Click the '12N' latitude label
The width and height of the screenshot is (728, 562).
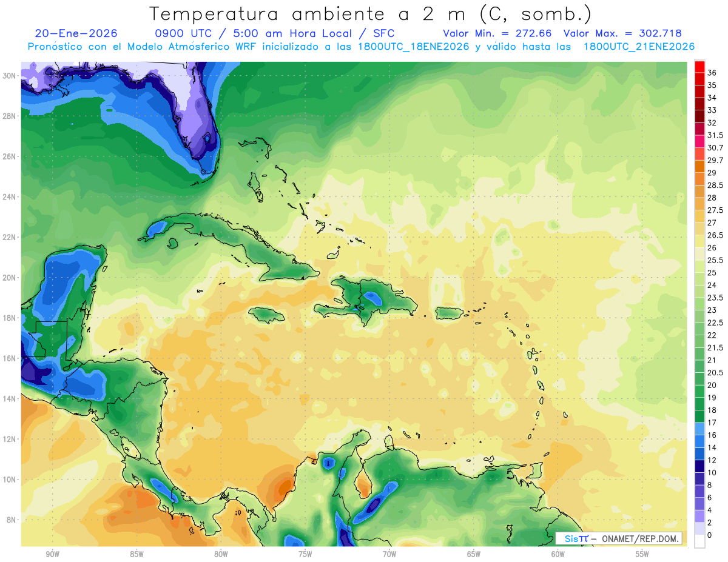pos(8,439)
